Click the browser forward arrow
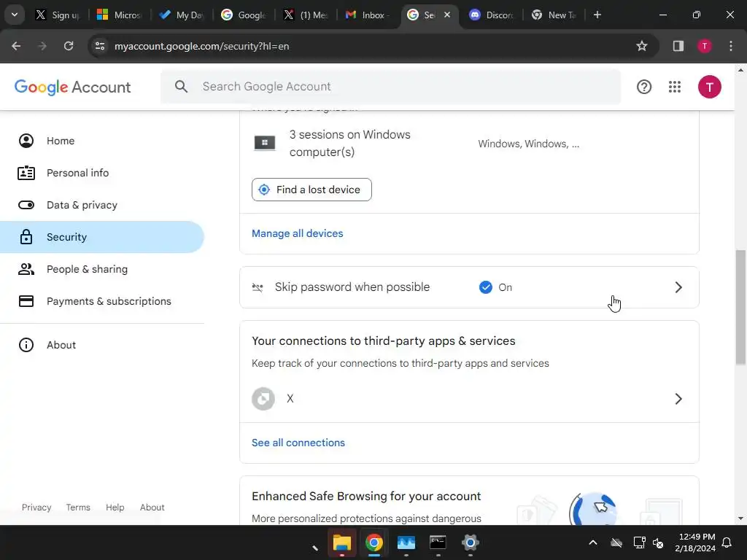The width and height of the screenshot is (747, 560). (42, 46)
